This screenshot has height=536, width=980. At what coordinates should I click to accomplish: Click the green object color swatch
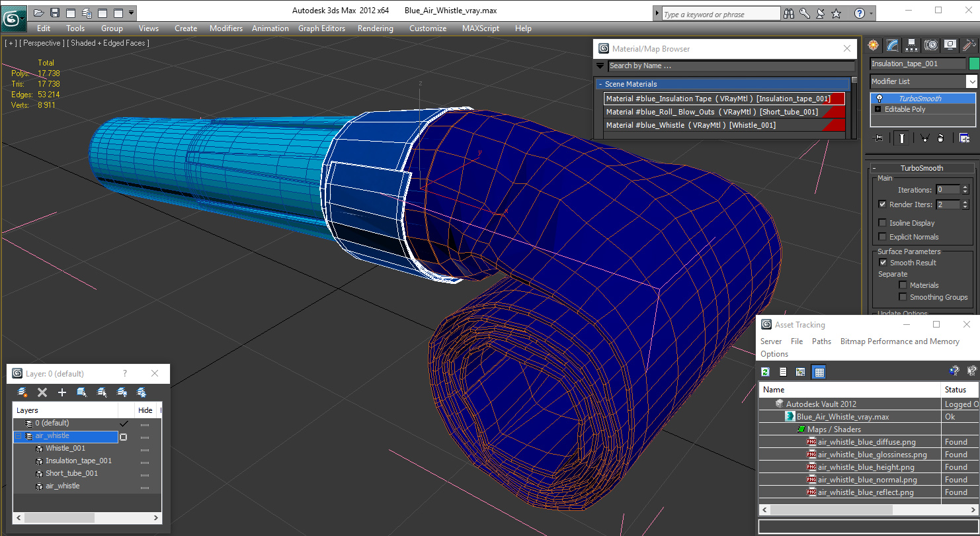click(x=974, y=64)
